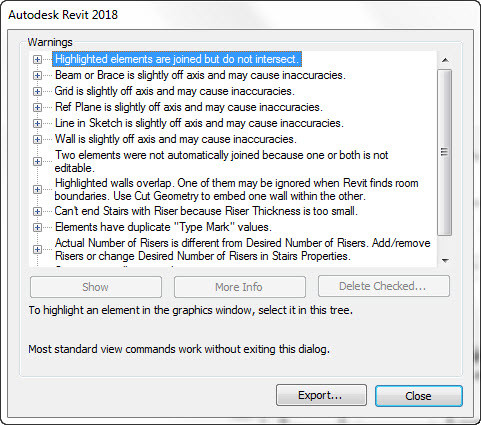Click the Export... button
This screenshot has width=481, height=425.
(x=321, y=395)
